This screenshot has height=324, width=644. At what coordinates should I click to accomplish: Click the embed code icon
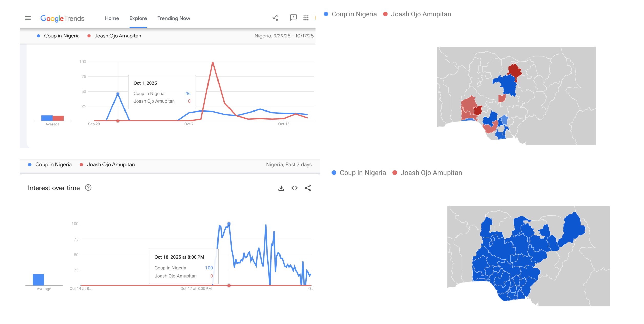pos(294,188)
